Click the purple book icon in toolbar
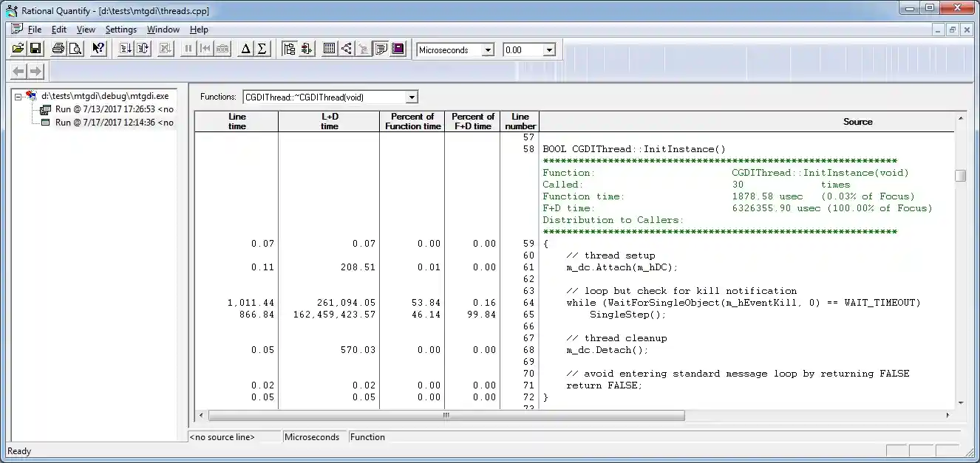The height and width of the screenshot is (463, 980). point(398,49)
